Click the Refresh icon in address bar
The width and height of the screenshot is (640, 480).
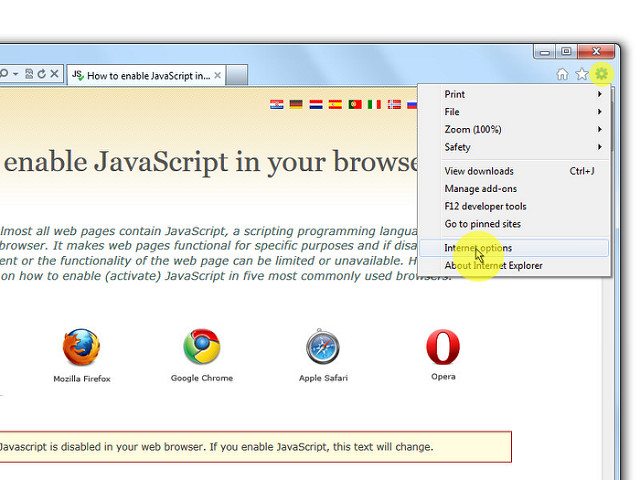pyautogui.click(x=41, y=74)
